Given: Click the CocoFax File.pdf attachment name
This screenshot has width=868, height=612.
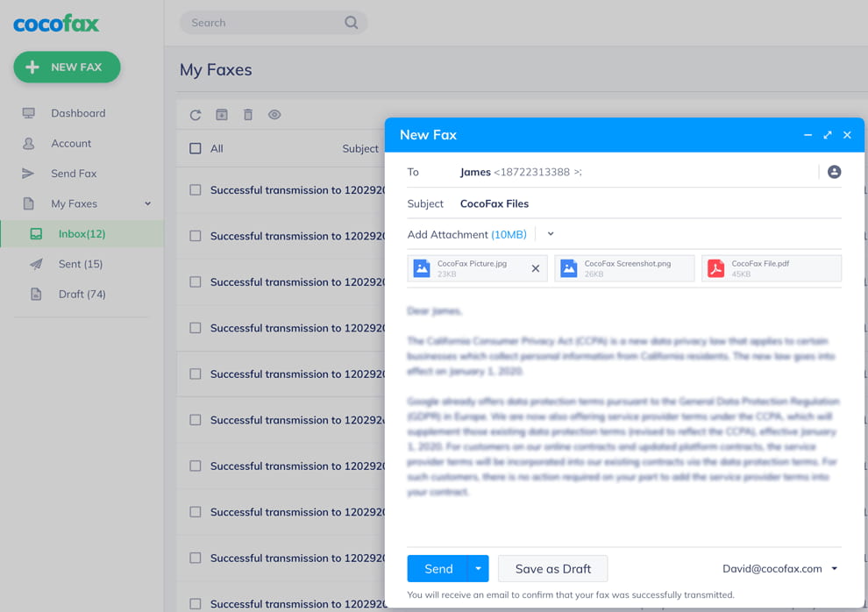Looking at the screenshot, I should click(760, 263).
